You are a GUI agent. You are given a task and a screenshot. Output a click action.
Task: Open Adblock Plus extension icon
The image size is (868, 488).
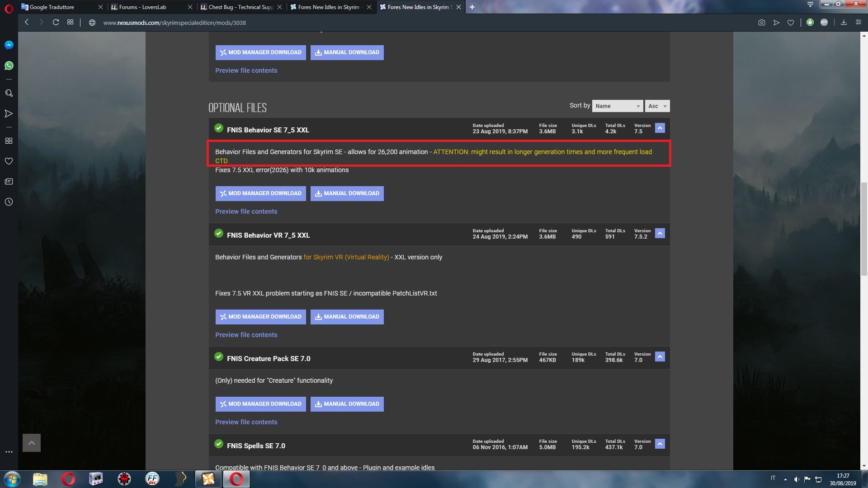click(x=824, y=22)
